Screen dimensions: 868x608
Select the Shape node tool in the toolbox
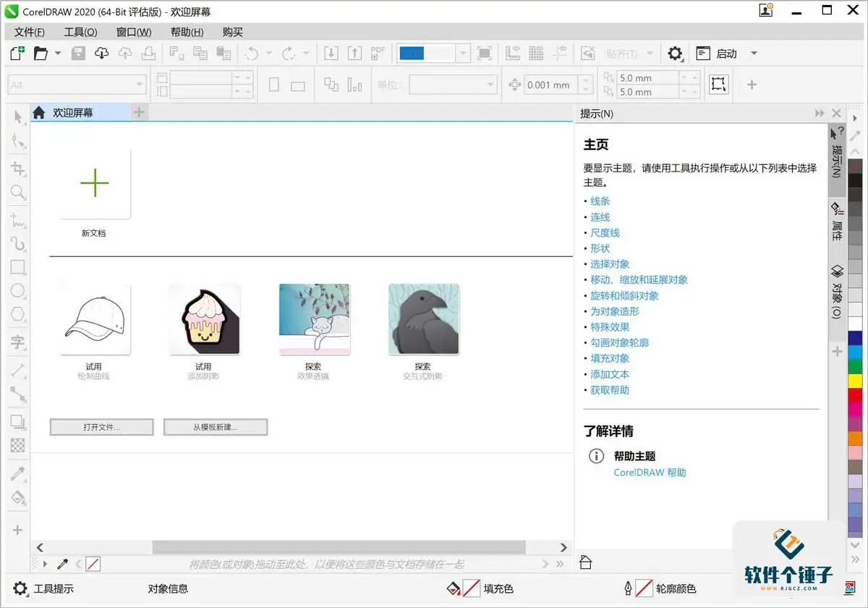[x=18, y=143]
